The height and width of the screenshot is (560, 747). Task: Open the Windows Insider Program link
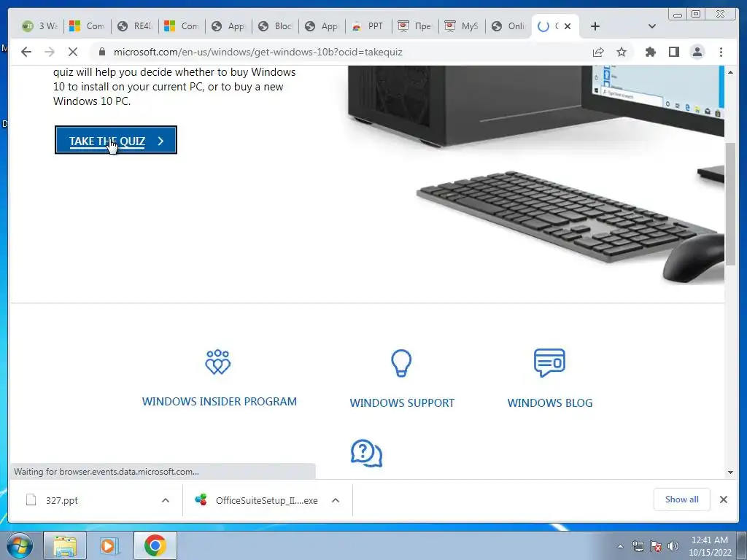click(219, 402)
